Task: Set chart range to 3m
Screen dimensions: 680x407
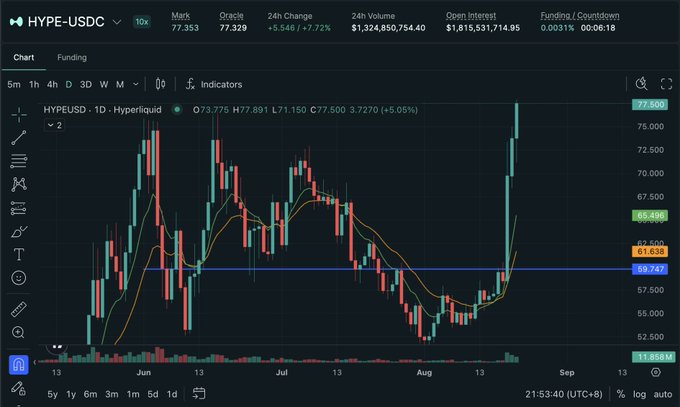Action: [111, 394]
